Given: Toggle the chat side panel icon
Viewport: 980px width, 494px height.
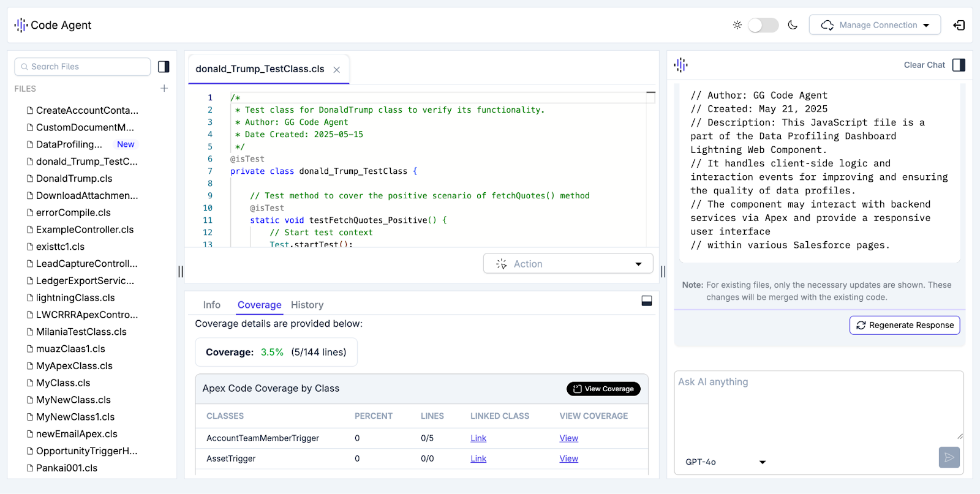Looking at the screenshot, I should click(959, 65).
